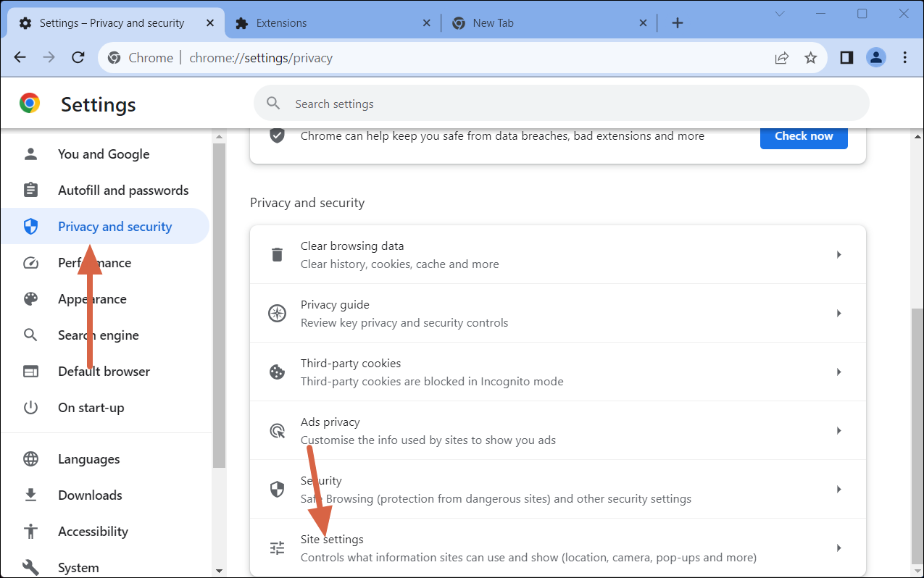The width and height of the screenshot is (924, 578).
Task: Select the trash icon beside Clear browsing data
Action: tap(276, 254)
